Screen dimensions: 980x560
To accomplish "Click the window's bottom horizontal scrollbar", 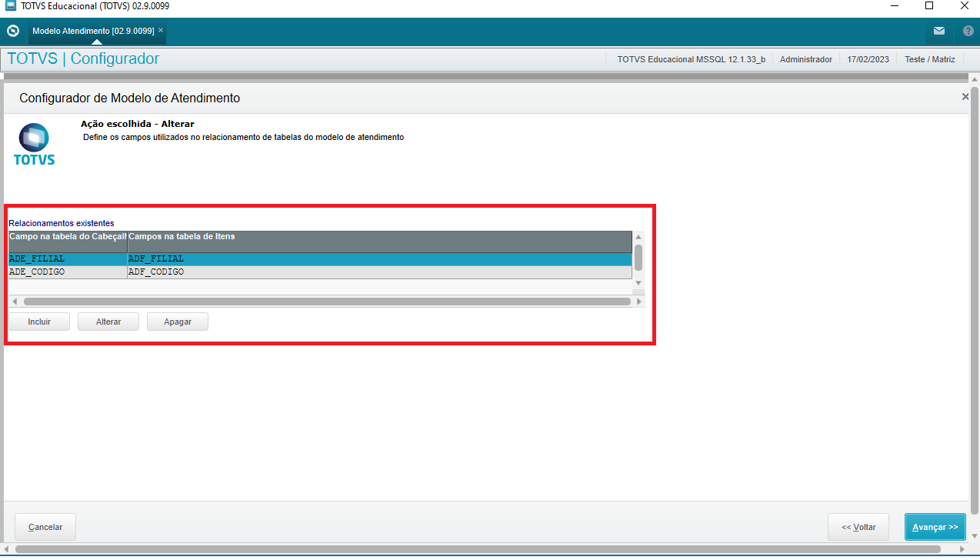I will click(x=477, y=549).
